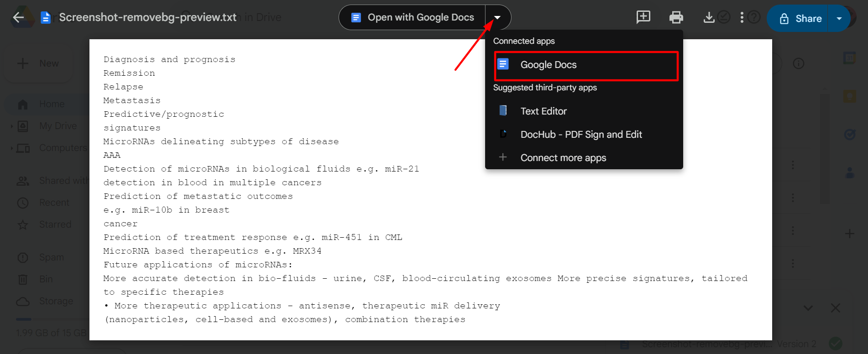Open more actions three-dot menu in header

742,17
